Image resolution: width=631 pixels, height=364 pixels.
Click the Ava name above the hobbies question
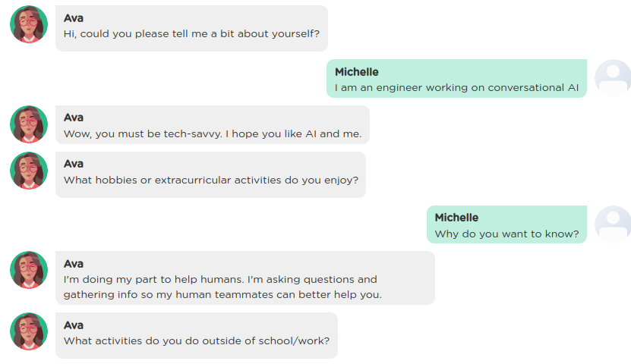point(73,164)
